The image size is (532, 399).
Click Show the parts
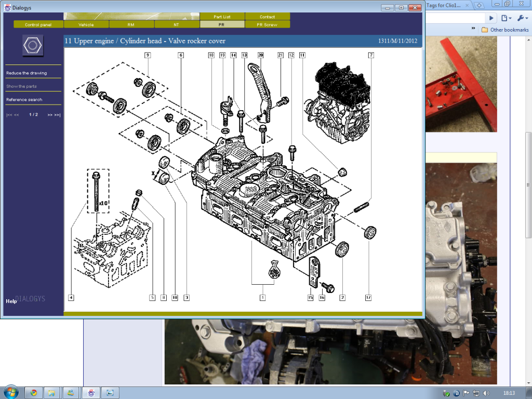tap(21, 86)
